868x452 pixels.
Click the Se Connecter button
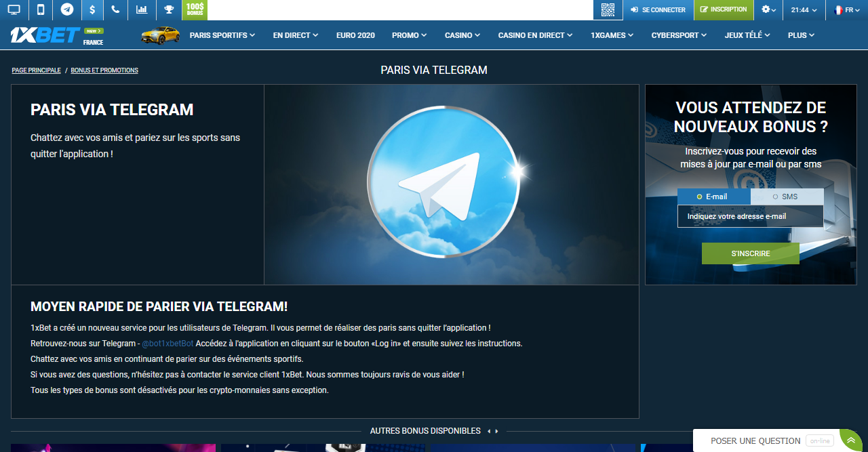[x=658, y=9]
